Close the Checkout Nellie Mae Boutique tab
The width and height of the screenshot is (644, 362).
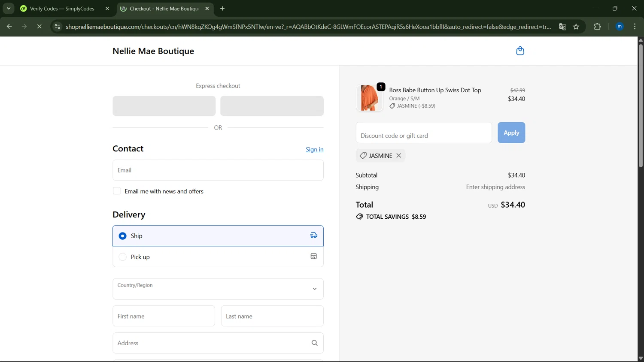207,9
